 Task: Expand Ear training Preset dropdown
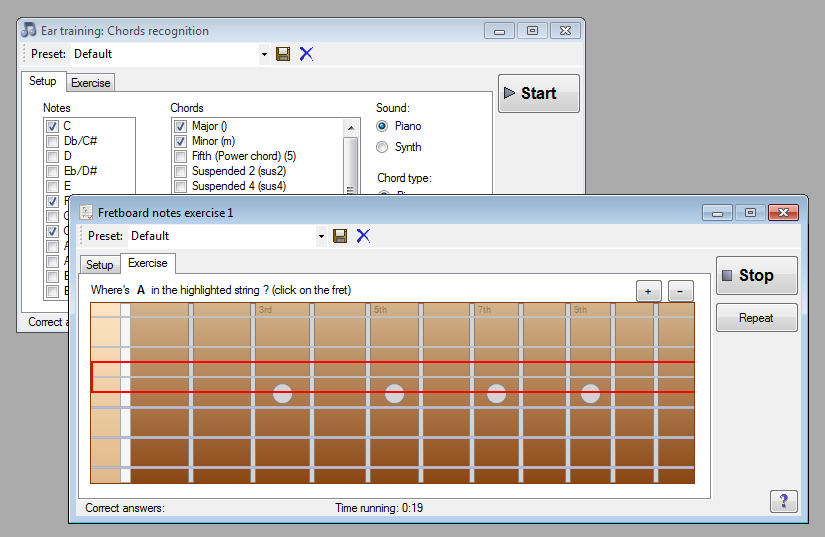[264, 54]
